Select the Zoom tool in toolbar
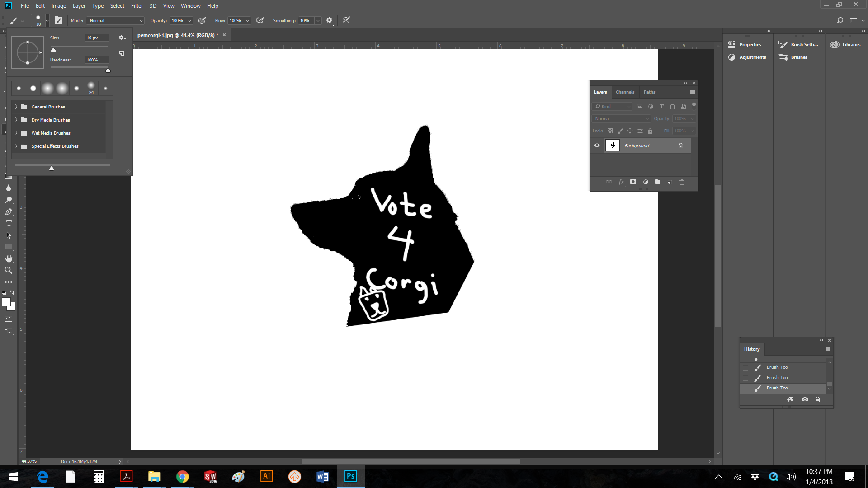 pyautogui.click(x=9, y=270)
